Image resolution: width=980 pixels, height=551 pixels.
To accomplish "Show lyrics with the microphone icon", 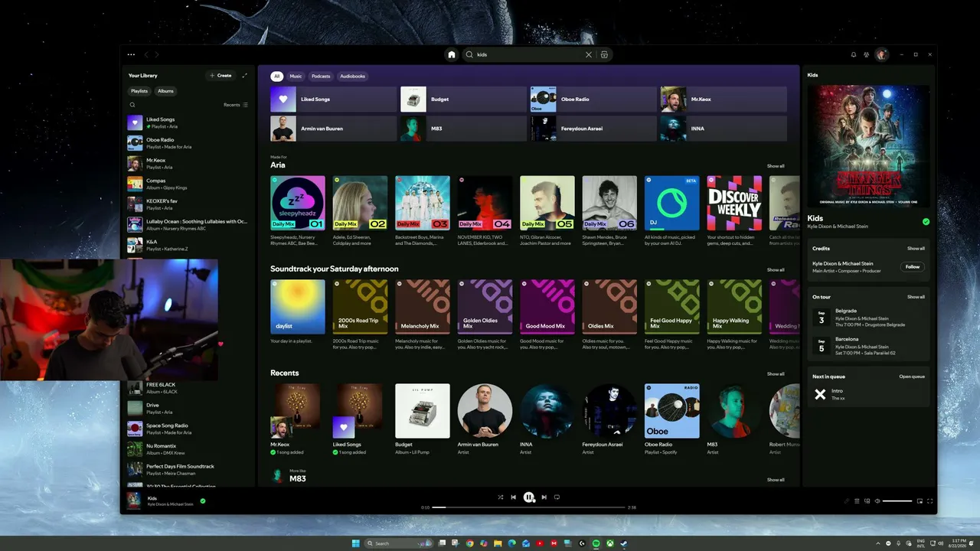I will (848, 501).
